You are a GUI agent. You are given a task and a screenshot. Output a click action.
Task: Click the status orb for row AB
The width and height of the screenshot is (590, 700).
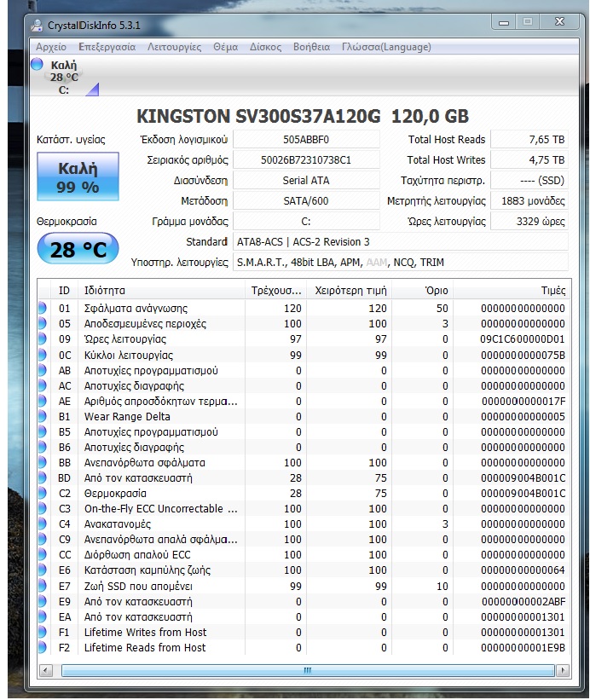43,371
